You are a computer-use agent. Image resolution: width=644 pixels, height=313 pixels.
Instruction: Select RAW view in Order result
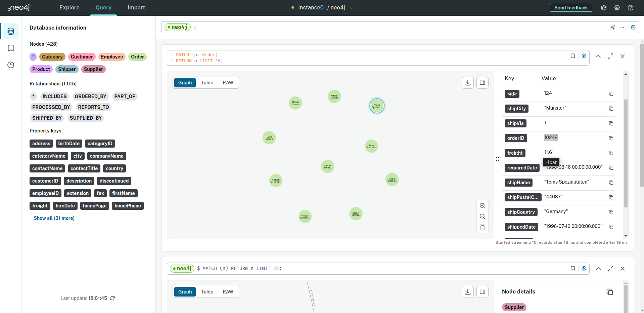point(228,83)
